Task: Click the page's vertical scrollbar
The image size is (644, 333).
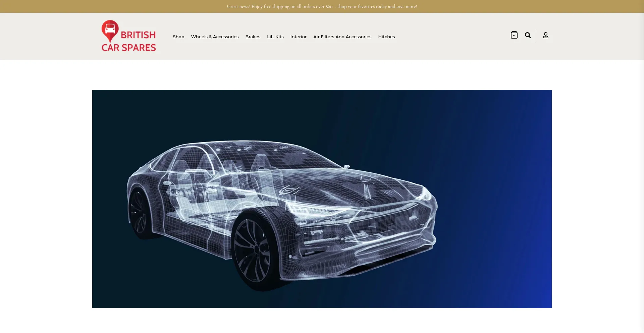Action: (642, 168)
